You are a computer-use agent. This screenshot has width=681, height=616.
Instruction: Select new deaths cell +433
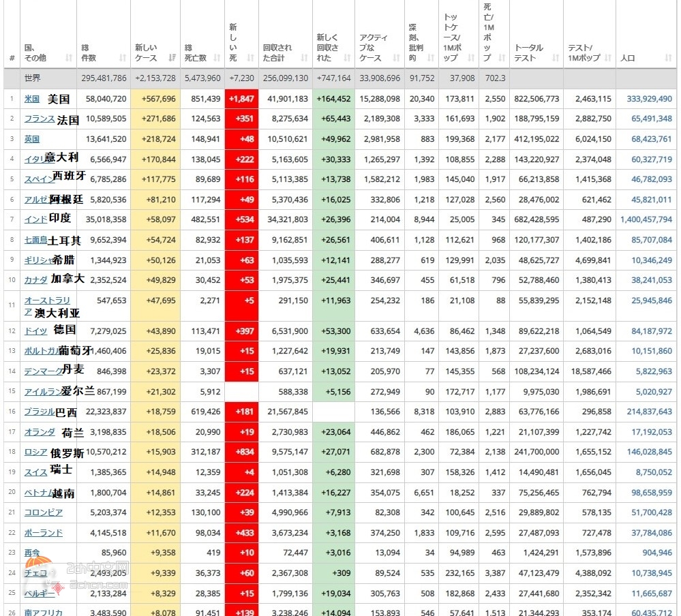[241, 533]
